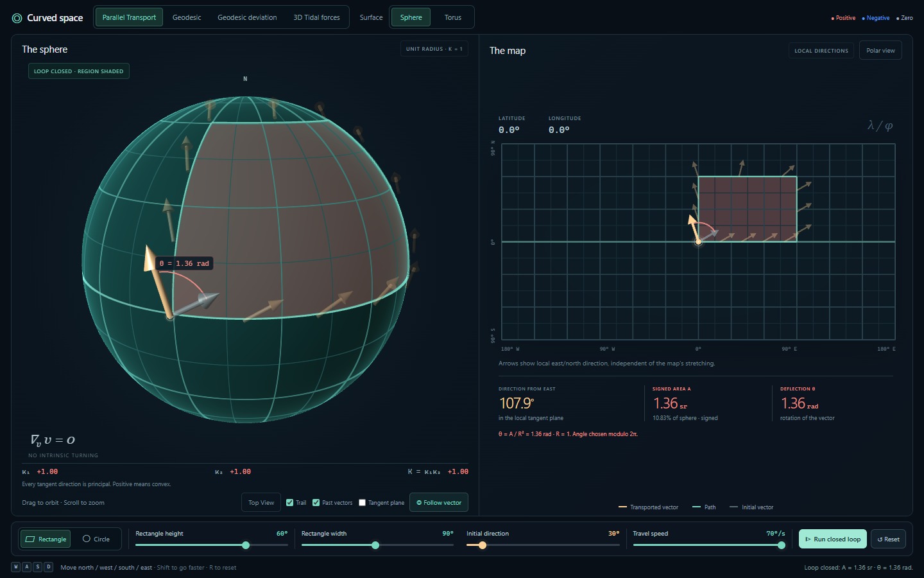Adjust the Travel speed slider

click(x=709, y=545)
